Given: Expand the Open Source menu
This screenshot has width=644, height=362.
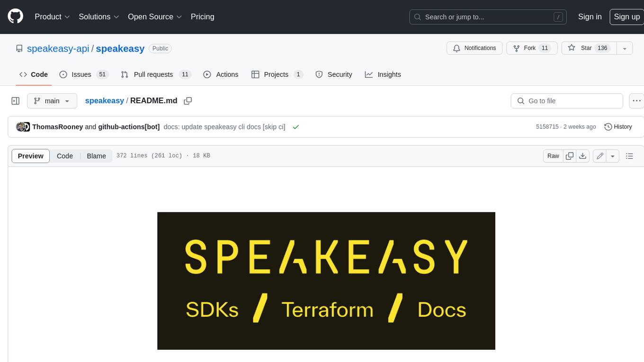Looking at the screenshot, I should (155, 17).
